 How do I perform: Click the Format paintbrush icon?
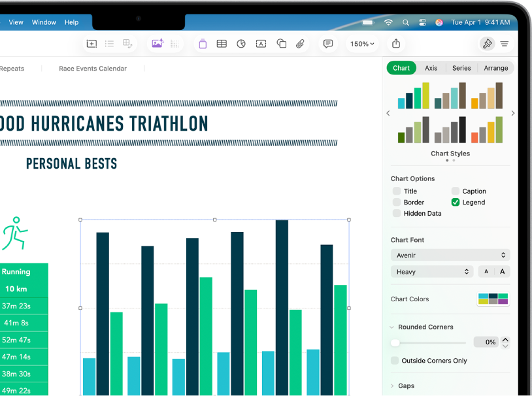tap(487, 43)
